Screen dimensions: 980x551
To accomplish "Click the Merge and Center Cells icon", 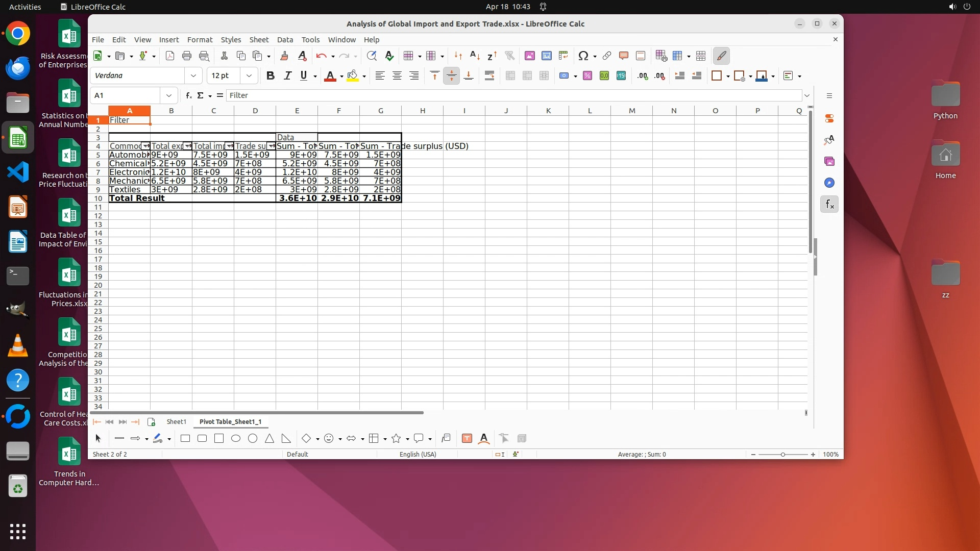I will (x=510, y=76).
